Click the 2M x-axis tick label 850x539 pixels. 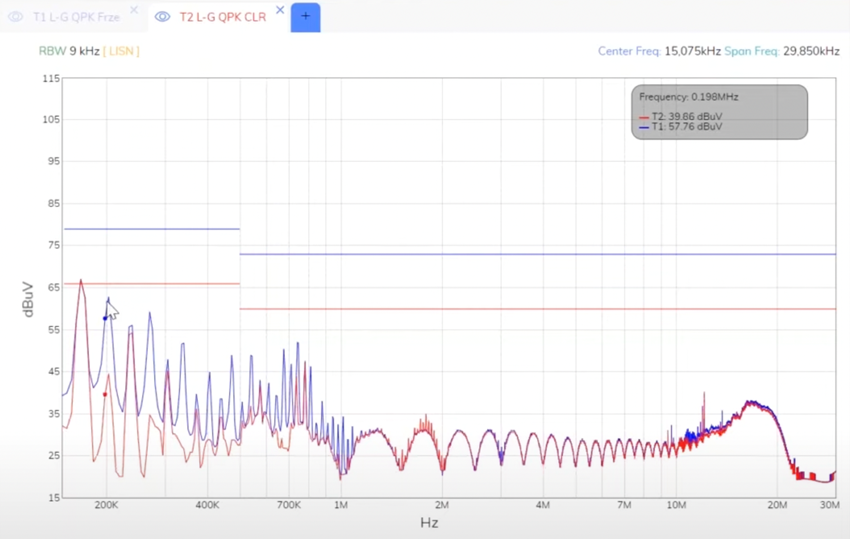[442, 505]
